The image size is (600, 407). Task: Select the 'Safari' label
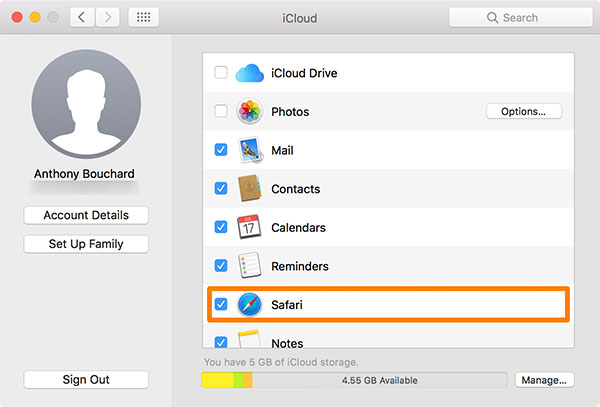click(287, 305)
